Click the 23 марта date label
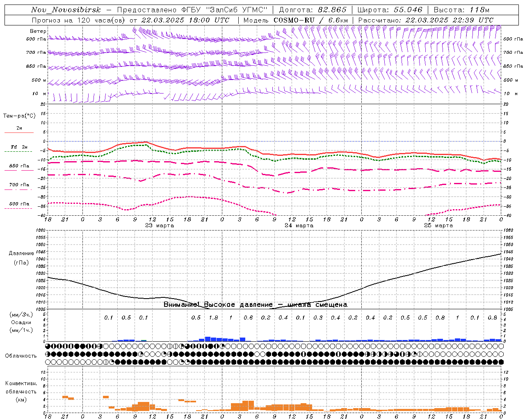525x420 pixels. (x=160, y=226)
